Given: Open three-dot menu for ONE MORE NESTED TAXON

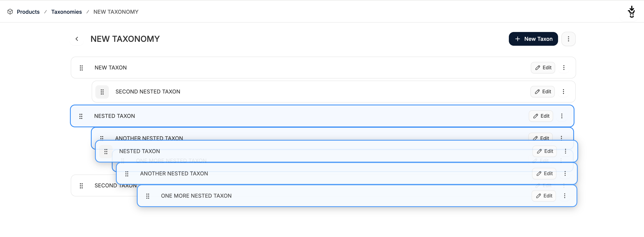Looking at the screenshot, I should point(564,196).
